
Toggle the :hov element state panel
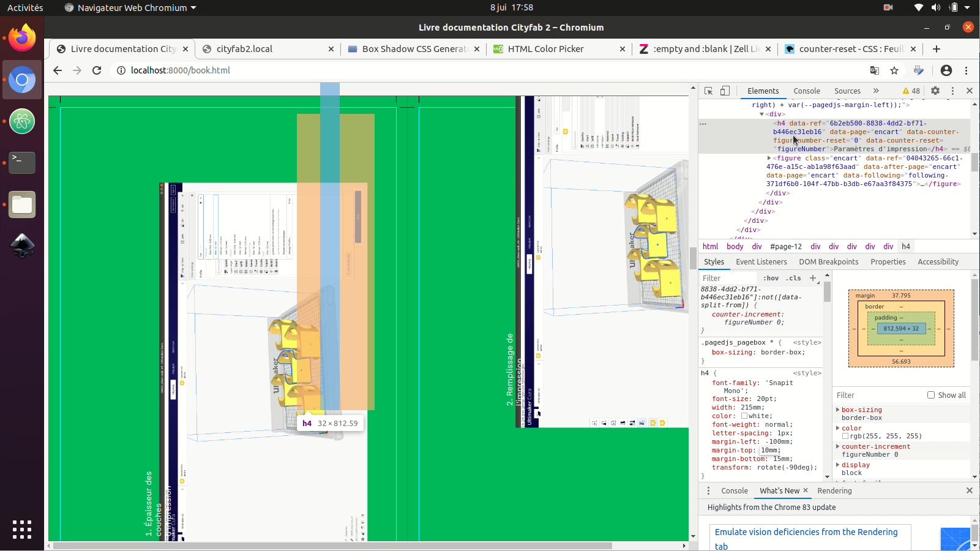771,278
